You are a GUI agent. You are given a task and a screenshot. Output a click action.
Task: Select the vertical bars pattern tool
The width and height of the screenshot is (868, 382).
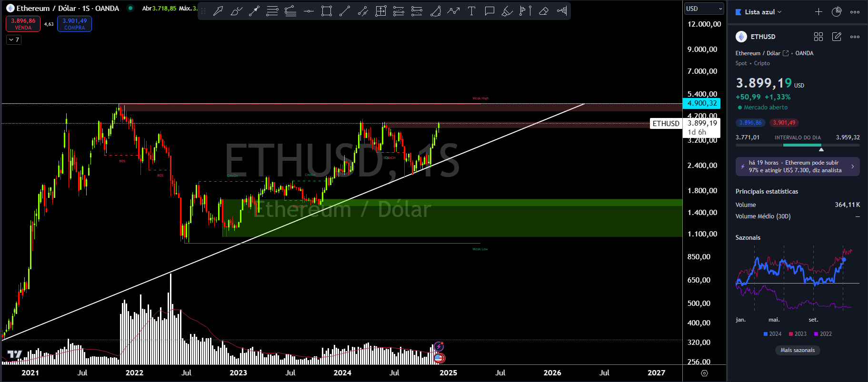click(526, 11)
